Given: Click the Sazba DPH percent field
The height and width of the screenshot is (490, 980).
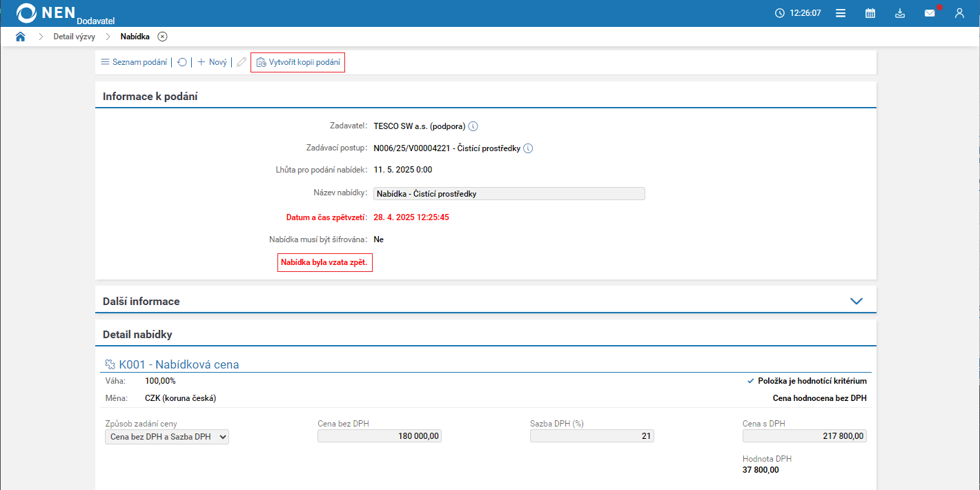Looking at the screenshot, I should click(591, 436).
